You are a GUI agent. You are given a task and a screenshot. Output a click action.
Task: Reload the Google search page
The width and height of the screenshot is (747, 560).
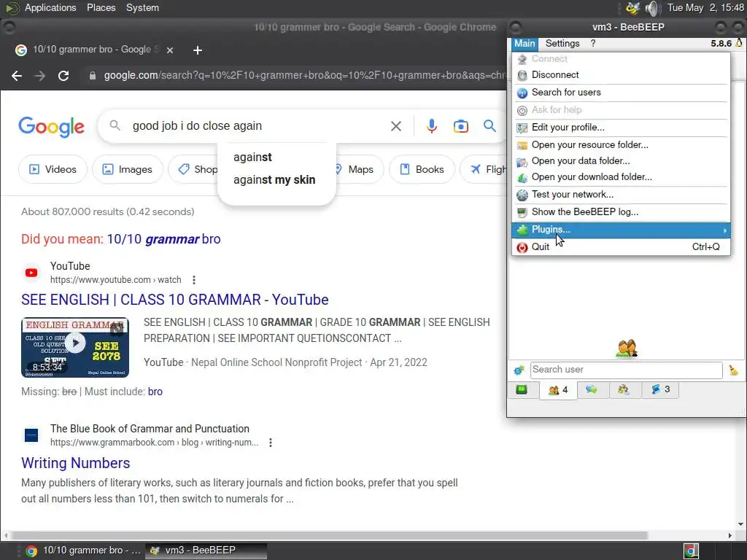(x=63, y=76)
